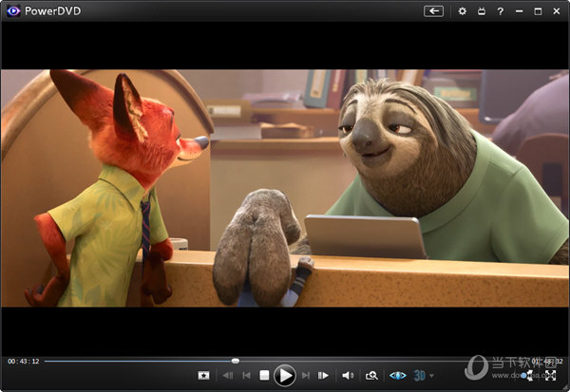Open the media star menu icon

(x=203, y=375)
